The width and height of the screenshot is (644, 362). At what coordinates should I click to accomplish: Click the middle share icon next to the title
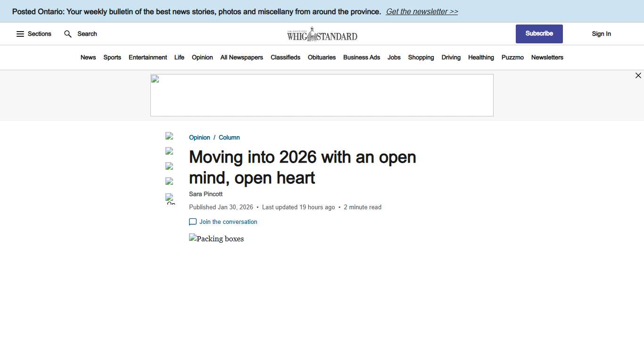[x=170, y=166]
